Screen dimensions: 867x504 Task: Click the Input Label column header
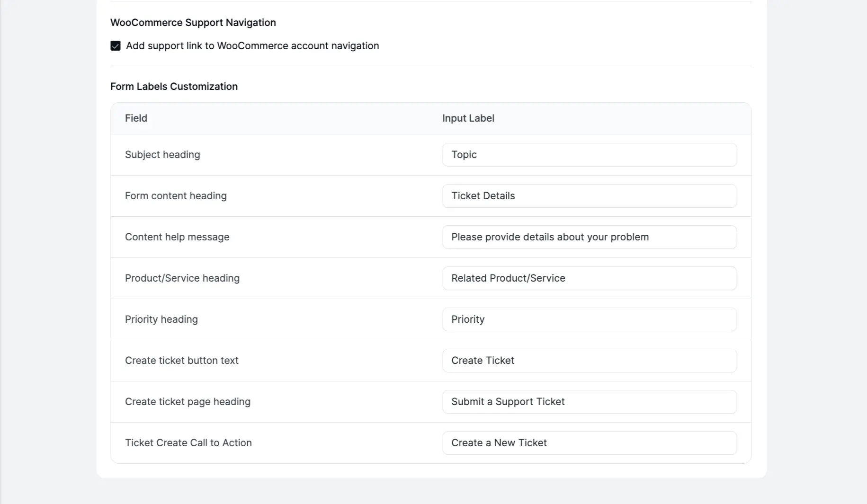[468, 118]
